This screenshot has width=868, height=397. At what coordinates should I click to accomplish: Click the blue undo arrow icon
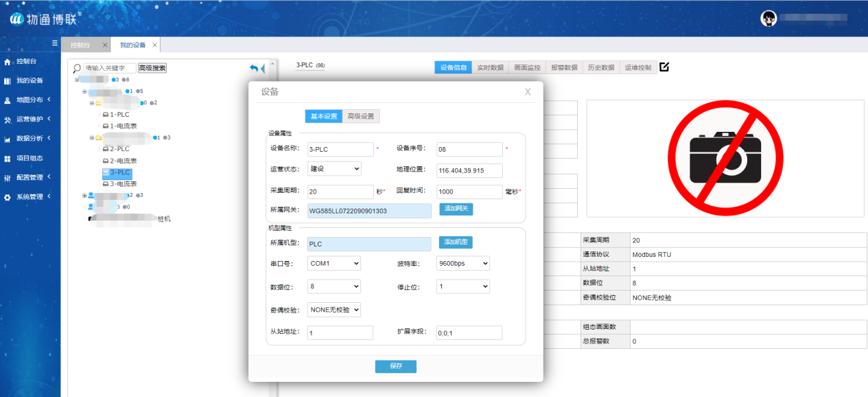click(254, 68)
